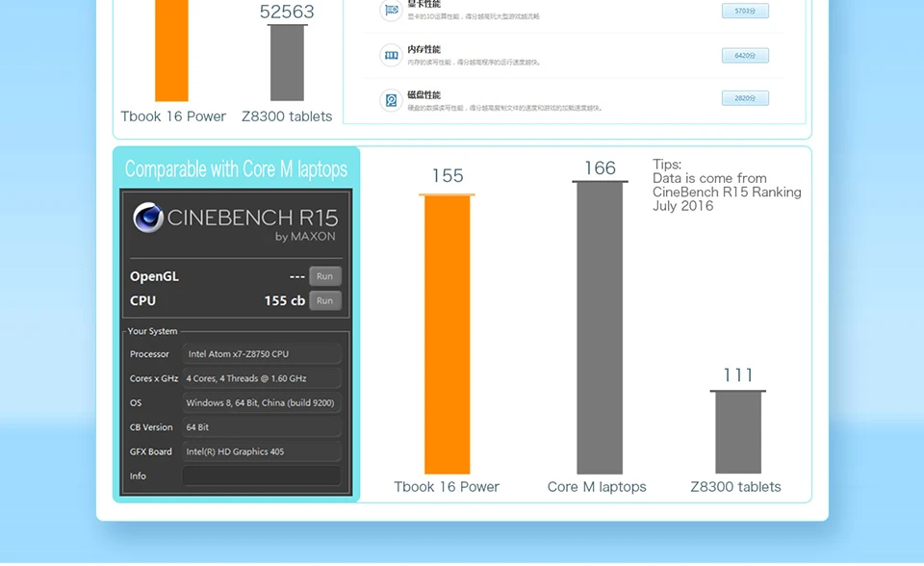The width and height of the screenshot is (924, 566).
Task: Click the 'CINEBENCH R15' title text
Action: 253,218
